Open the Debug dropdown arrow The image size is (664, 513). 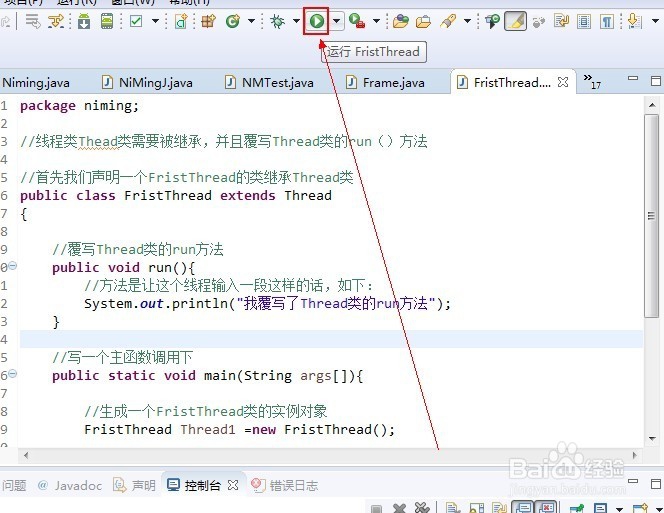point(296,21)
